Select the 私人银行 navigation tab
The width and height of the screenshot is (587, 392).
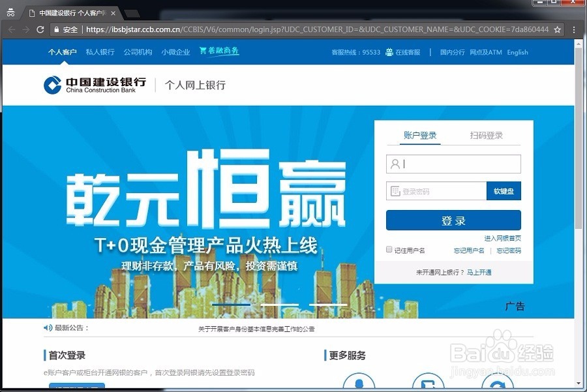(x=100, y=52)
